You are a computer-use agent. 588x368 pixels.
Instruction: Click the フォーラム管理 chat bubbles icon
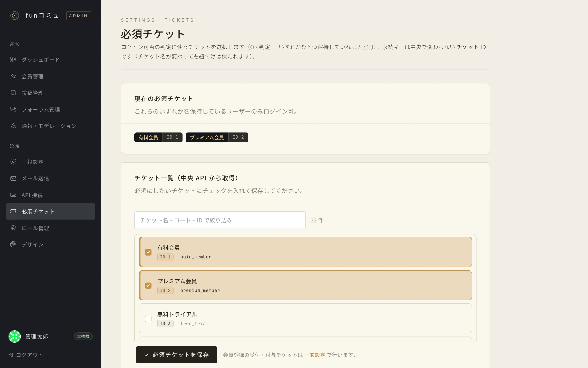[13, 109]
